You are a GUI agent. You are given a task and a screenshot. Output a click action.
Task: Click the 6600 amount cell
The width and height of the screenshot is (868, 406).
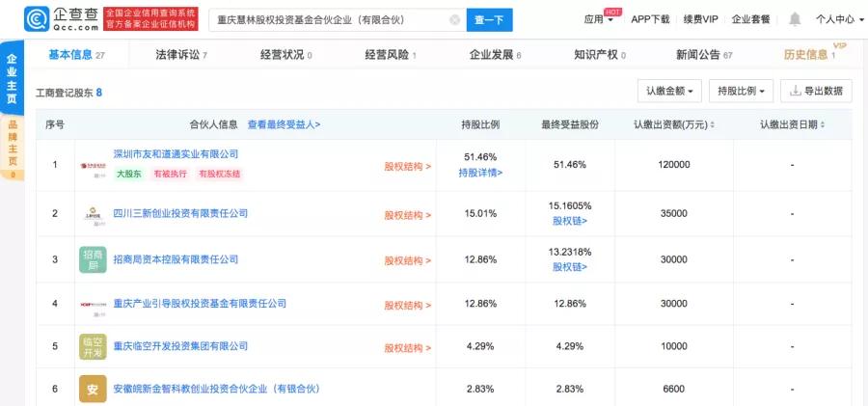pyautogui.click(x=674, y=389)
